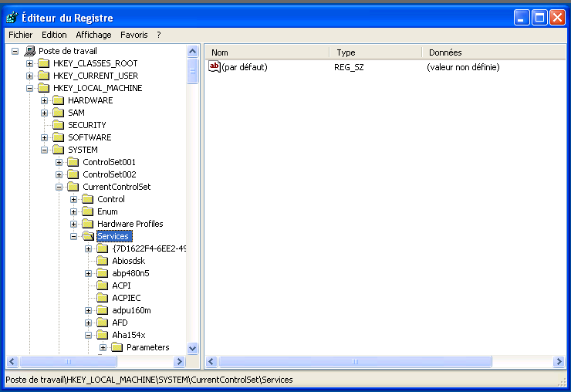This screenshot has width=571, height=392.
Task: Expand the Parameters subkey
Action: (103, 347)
